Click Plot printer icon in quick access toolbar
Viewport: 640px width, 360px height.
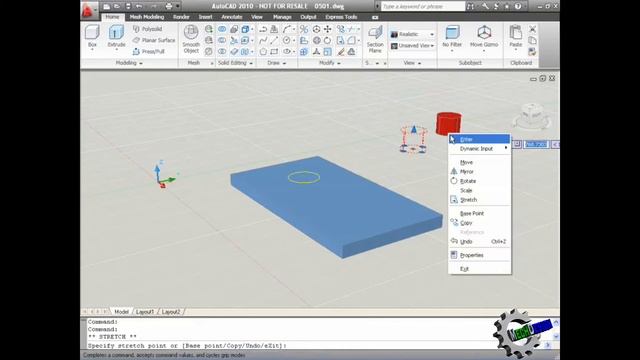coord(169,6)
